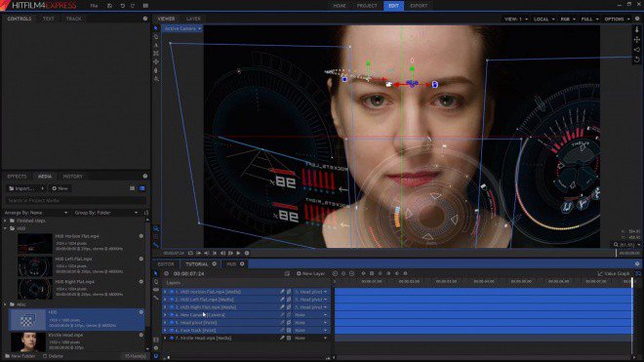Switch media panel to thumbnail view icon
Viewport: 644px width, 362px height.
(x=142, y=188)
